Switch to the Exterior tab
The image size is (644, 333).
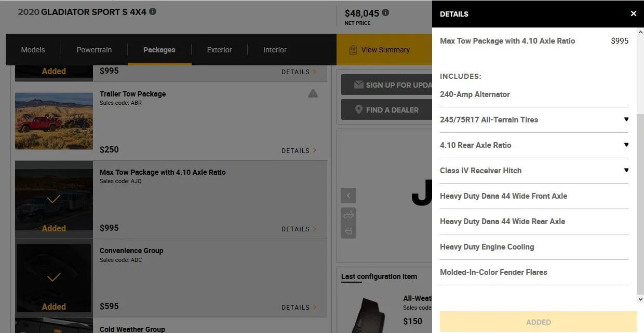click(x=219, y=50)
